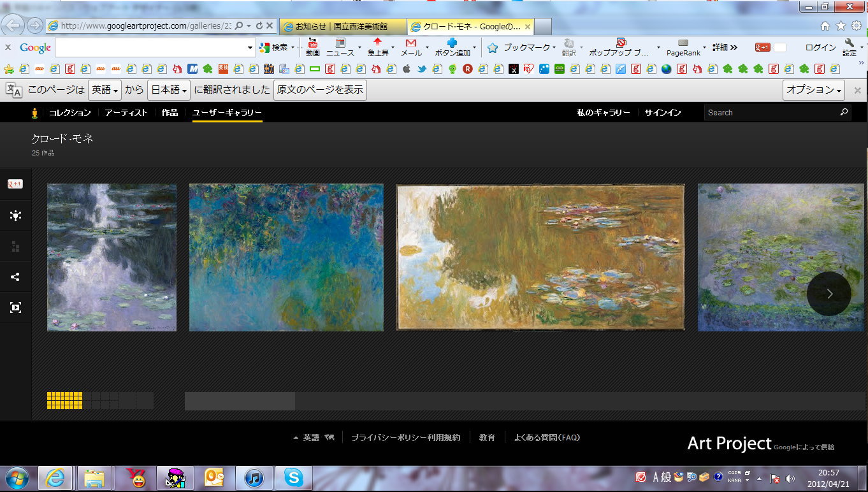Open the favorites star icon in the browser
Viewport: 868px width, 492px height.
[841, 26]
